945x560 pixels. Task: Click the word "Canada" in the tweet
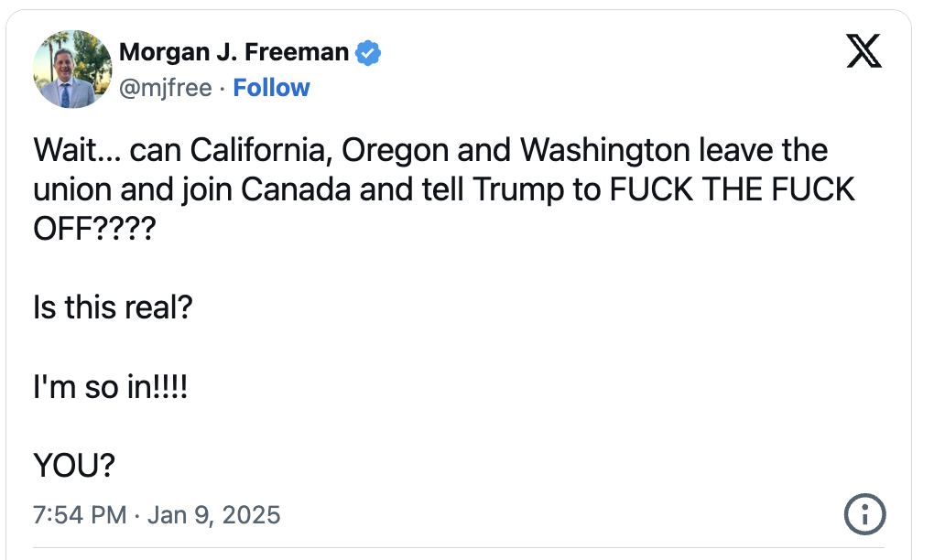coord(296,189)
